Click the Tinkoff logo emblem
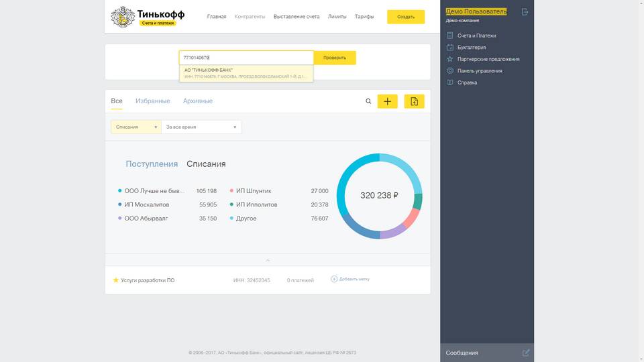 click(122, 17)
